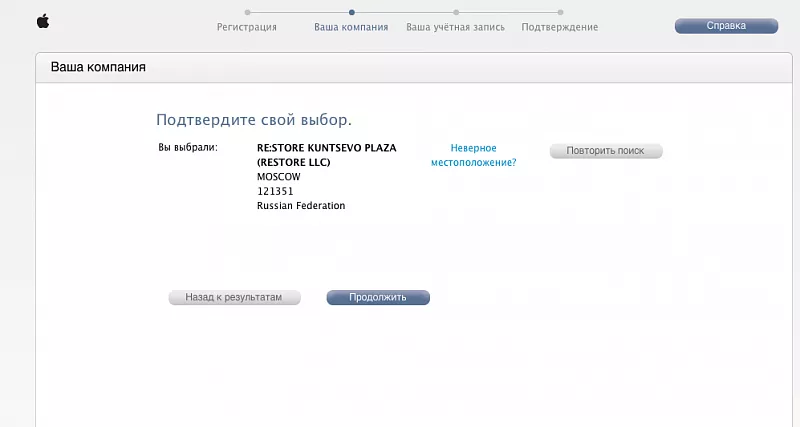Click Назад к результатам button
Screen dimensions: 800x427
pos(234,297)
